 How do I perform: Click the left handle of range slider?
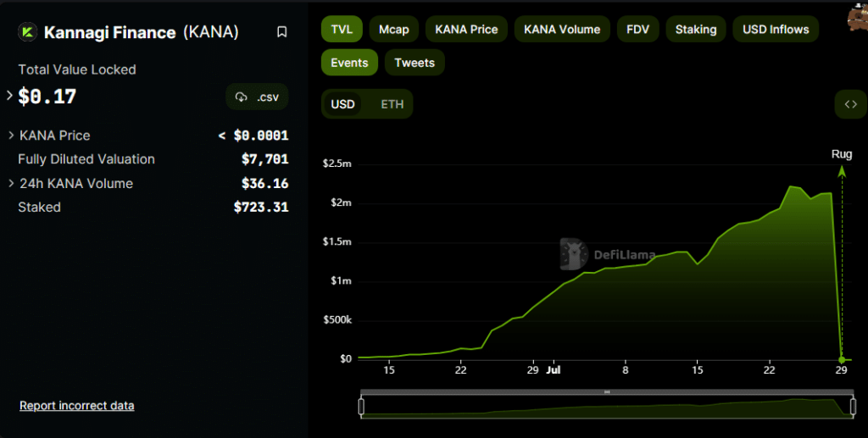click(x=361, y=407)
